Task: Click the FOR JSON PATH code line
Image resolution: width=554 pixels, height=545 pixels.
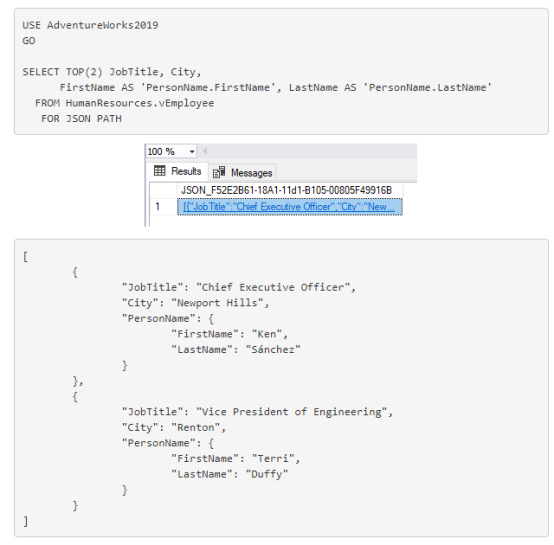Action: 81,118
